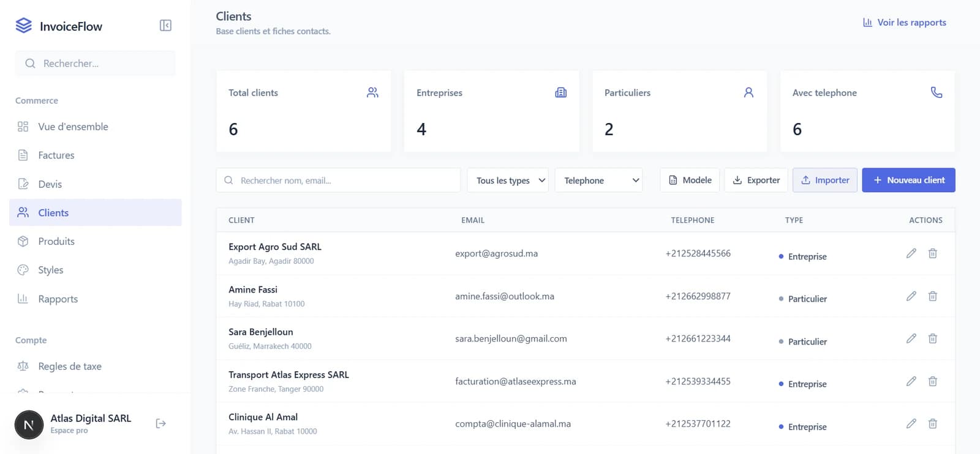Open the Devis section
Screen dimensions: 980x454
(96, 184)
